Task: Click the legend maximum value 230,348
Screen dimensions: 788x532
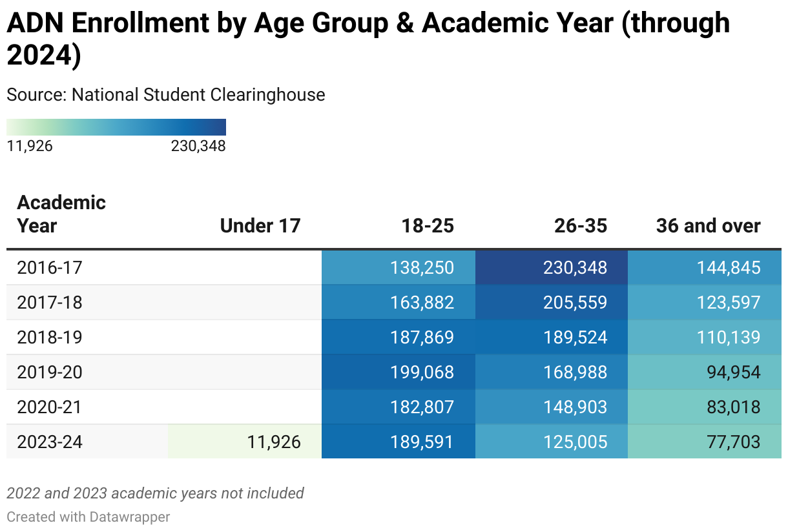Action: (198, 147)
